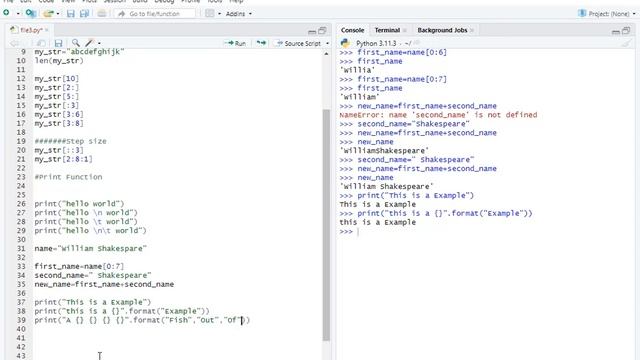
Task: Click the editor vertical scrollbar thumb
Action: point(326,224)
